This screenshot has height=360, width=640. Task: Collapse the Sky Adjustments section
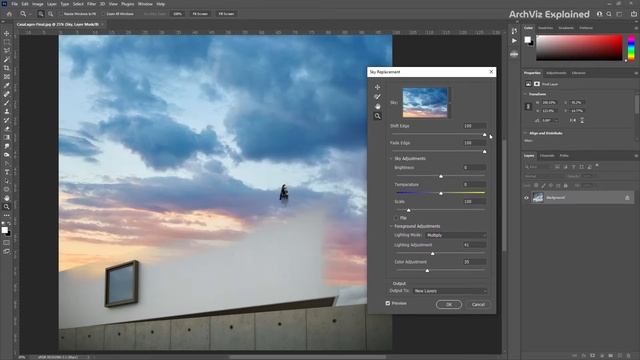[391, 158]
